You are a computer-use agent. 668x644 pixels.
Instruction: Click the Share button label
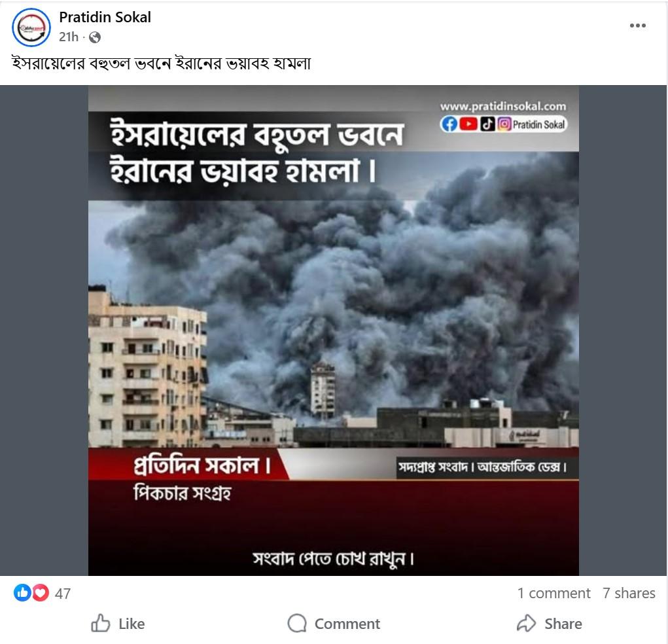pyautogui.click(x=563, y=624)
